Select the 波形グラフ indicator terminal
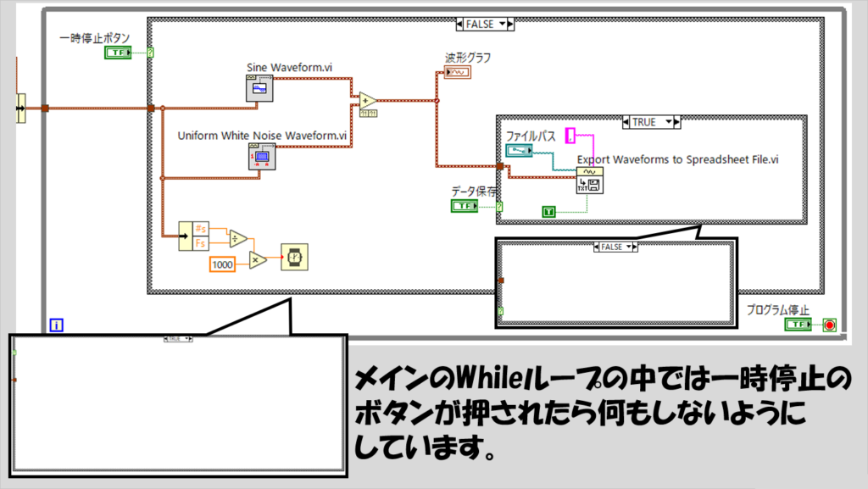 coord(458,73)
